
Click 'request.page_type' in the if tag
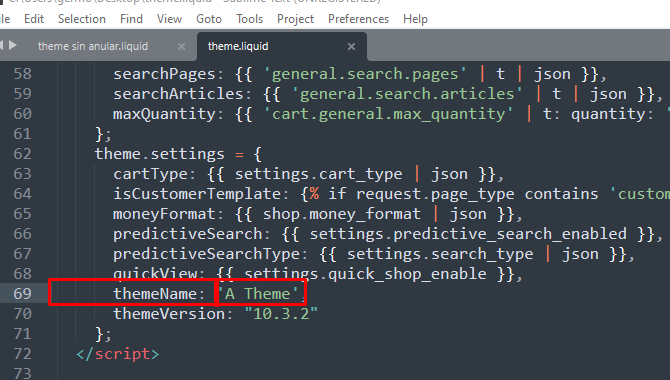point(435,194)
